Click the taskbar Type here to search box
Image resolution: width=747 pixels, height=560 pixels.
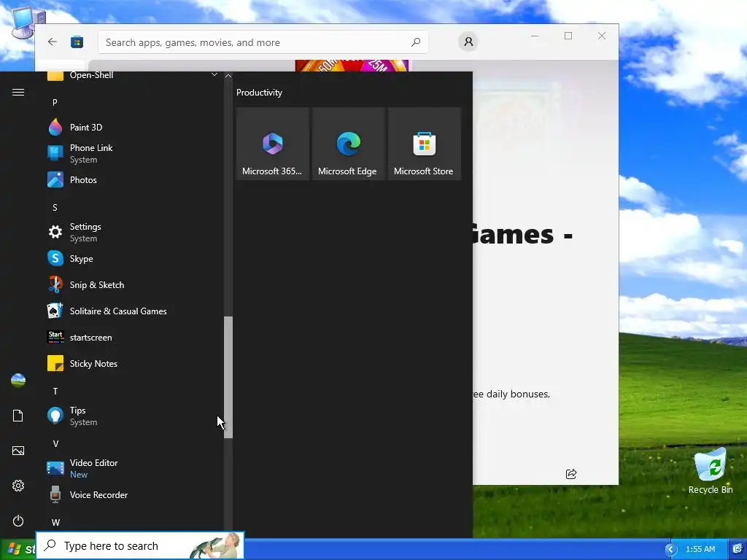pos(140,545)
